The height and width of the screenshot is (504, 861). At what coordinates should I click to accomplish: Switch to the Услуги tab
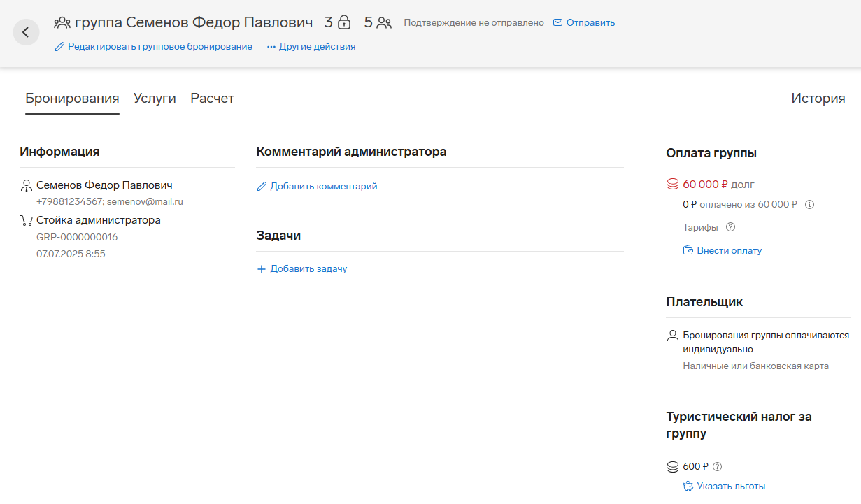(155, 99)
